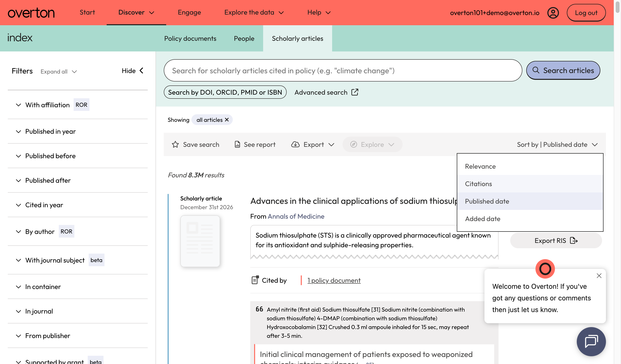Expand the From publisher filter
This screenshot has width=621, height=364.
click(x=78, y=336)
